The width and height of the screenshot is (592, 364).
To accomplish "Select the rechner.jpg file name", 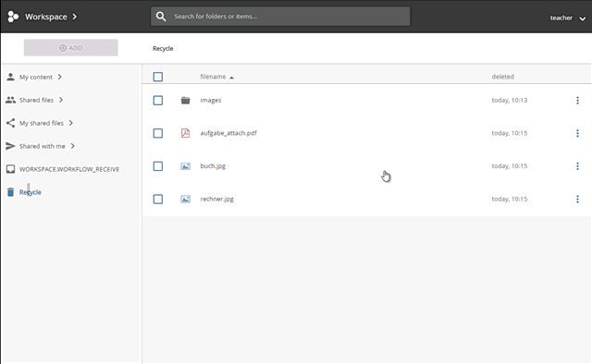I will [x=216, y=200].
